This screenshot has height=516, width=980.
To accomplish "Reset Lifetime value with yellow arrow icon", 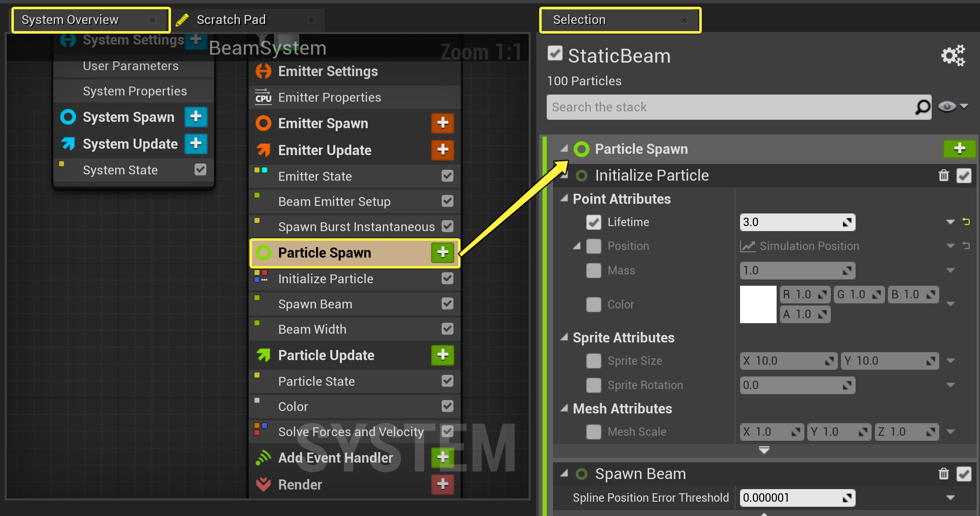I will [x=966, y=222].
